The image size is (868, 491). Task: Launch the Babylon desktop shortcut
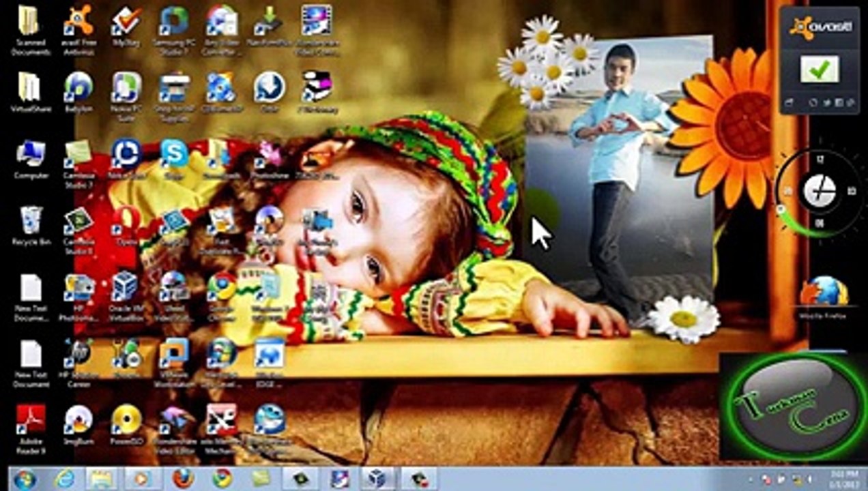79,93
